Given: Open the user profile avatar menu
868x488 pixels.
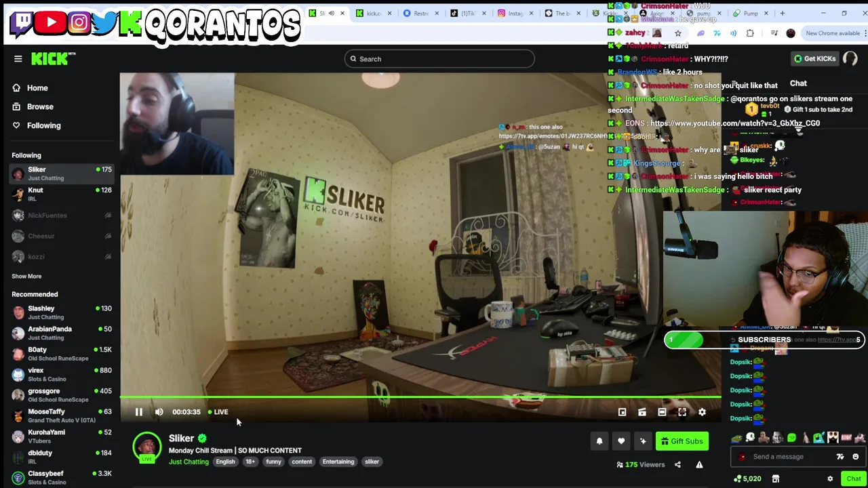Looking at the screenshot, I should tap(850, 59).
